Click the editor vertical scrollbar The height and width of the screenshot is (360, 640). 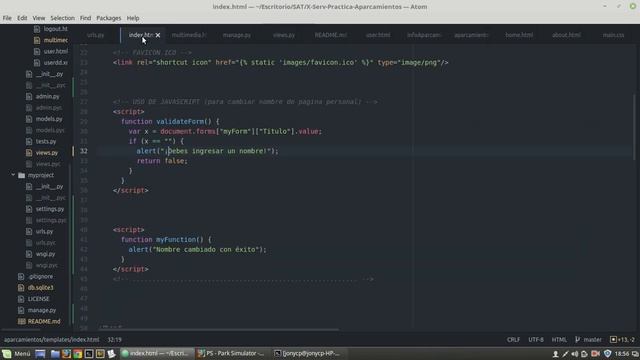coord(634,127)
